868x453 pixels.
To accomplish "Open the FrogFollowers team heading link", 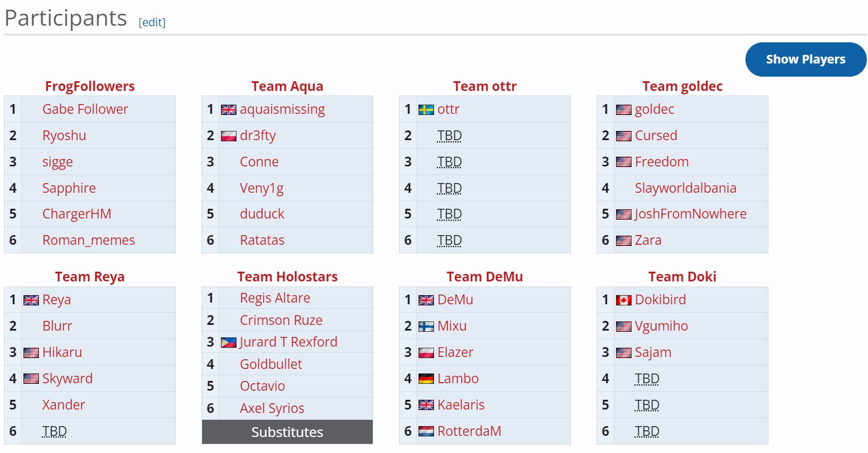I will point(90,86).
